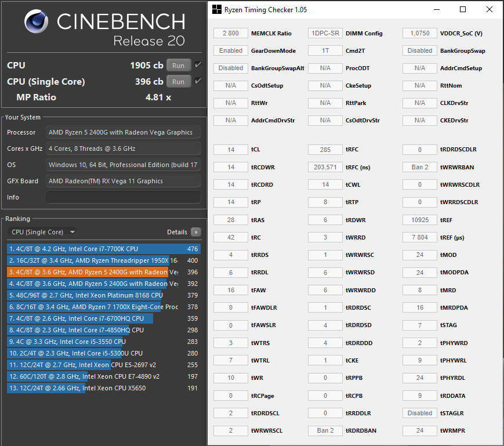The width and height of the screenshot is (504, 446).
Task: Open ranking Details arrow button
Action: click(196, 232)
